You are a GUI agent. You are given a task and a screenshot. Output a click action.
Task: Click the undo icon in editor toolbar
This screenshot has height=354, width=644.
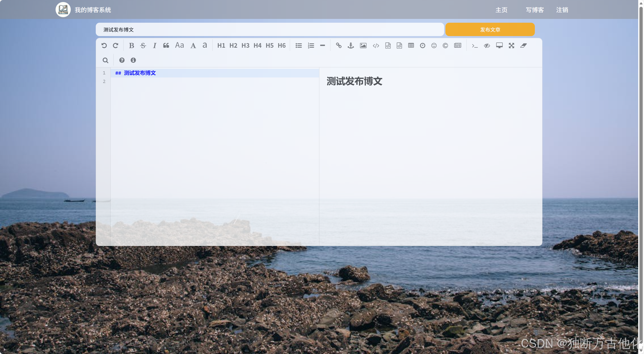[104, 45]
